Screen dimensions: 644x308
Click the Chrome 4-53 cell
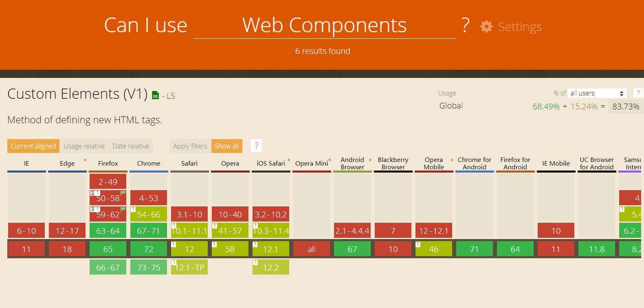[x=149, y=198]
